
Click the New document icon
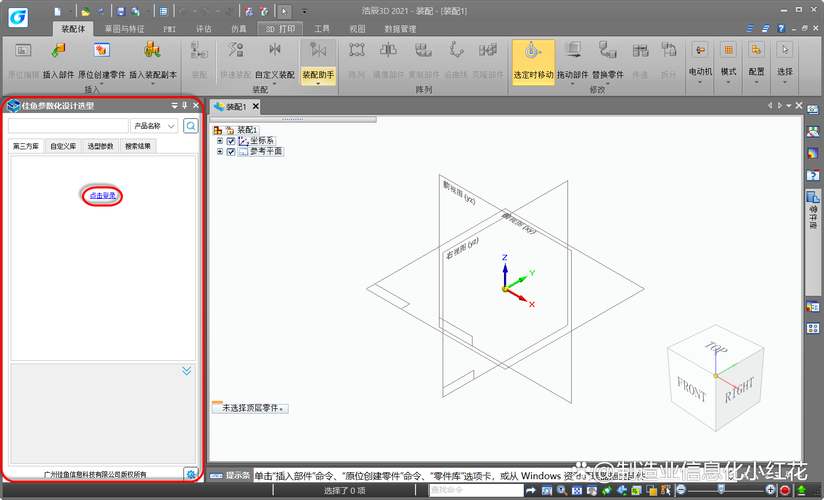click(58, 11)
